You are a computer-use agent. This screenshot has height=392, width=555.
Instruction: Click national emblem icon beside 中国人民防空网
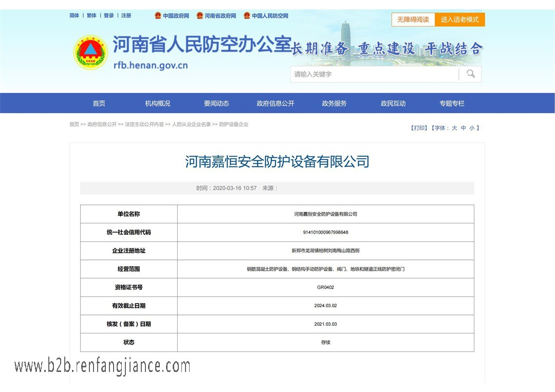[247, 15]
